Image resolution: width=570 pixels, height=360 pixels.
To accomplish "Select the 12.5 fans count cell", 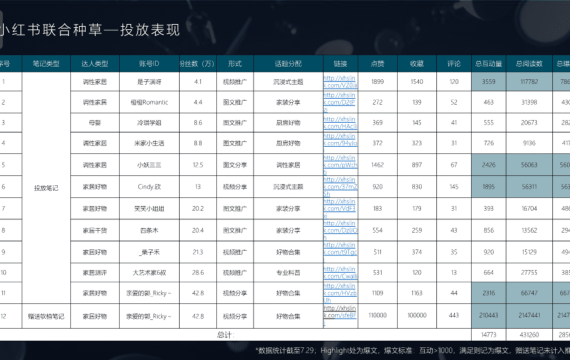I will pos(198,165).
